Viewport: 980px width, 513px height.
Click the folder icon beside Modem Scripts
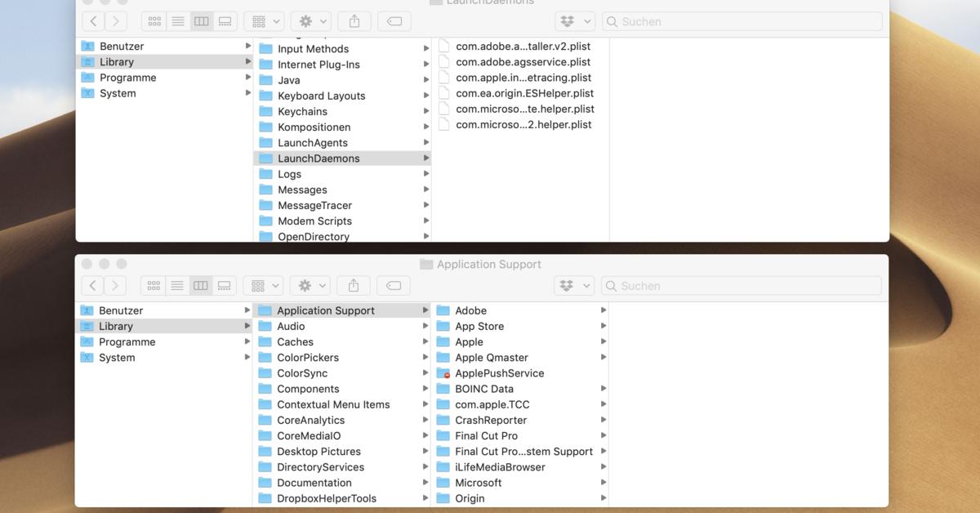click(265, 221)
